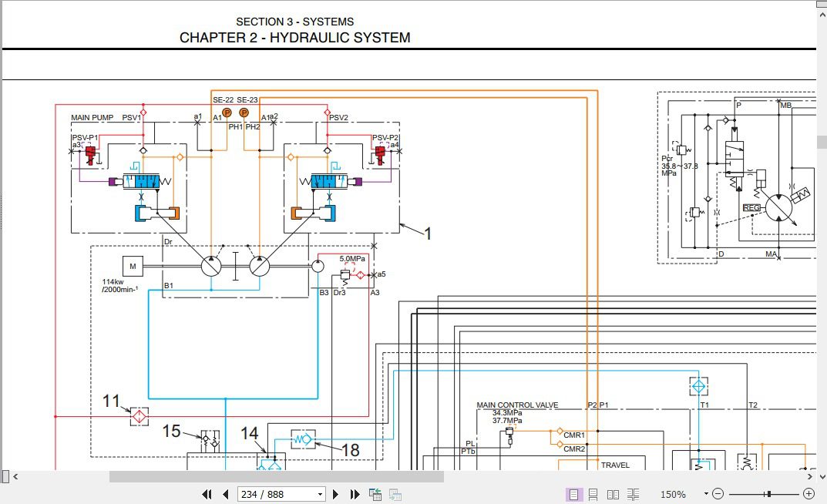This screenshot has width=827, height=504.
Task: Enable two-page continuous view mode
Action: 633,495
